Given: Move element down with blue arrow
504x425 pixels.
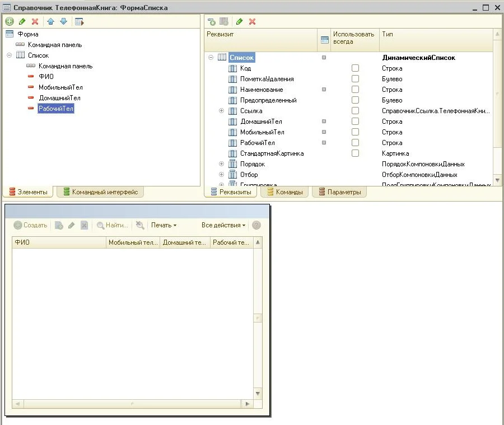Looking at the screenshot, I should [63, 21].
